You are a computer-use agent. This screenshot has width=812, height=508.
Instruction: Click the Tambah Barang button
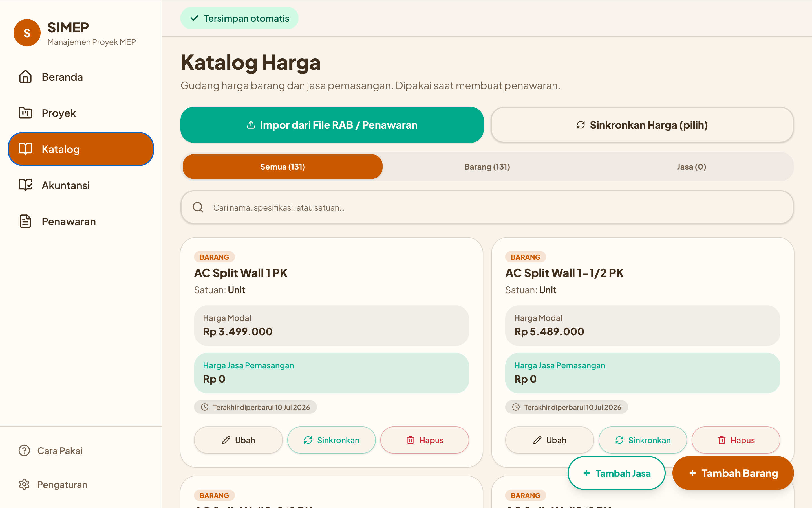[x=733, y=473]
